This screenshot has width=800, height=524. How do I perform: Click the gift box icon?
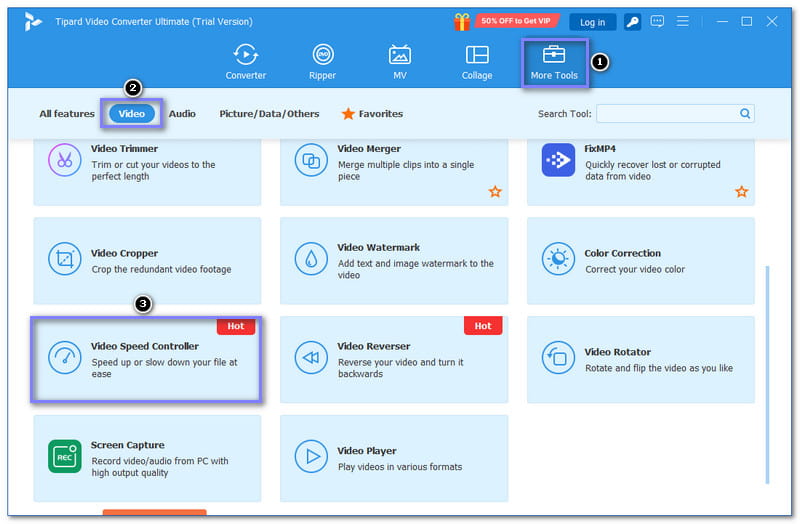click(x=462, y=21)
